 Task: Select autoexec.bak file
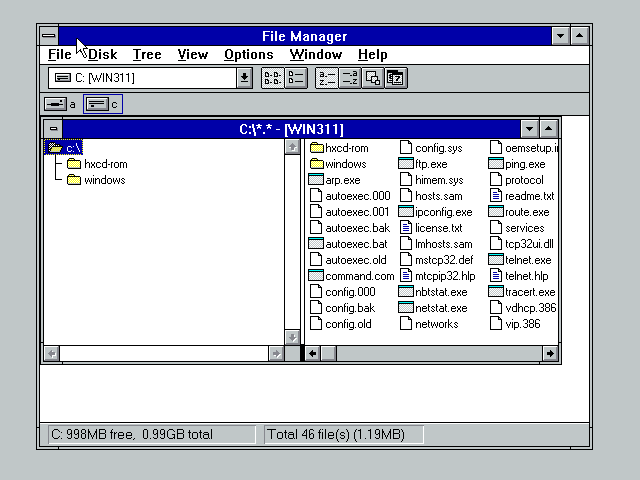[350, 228]
